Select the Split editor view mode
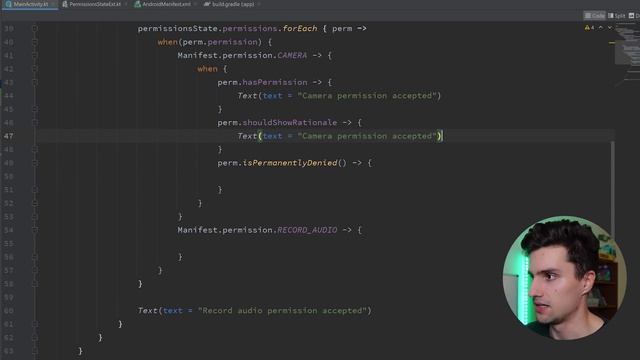 (x=617, y=16)
